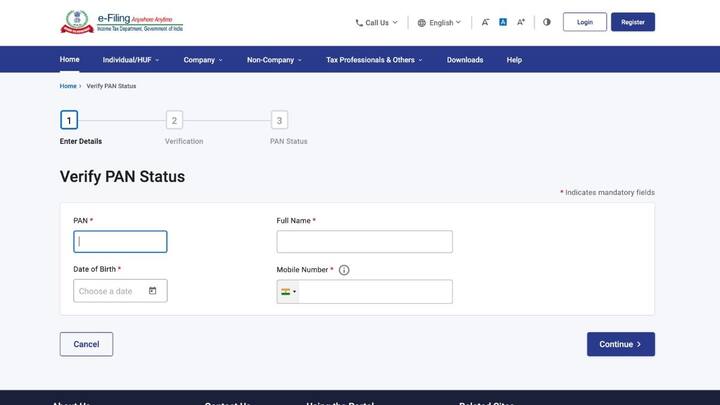Expand the Call Us dropdown
Screen dimensions: 720x405
377,22
